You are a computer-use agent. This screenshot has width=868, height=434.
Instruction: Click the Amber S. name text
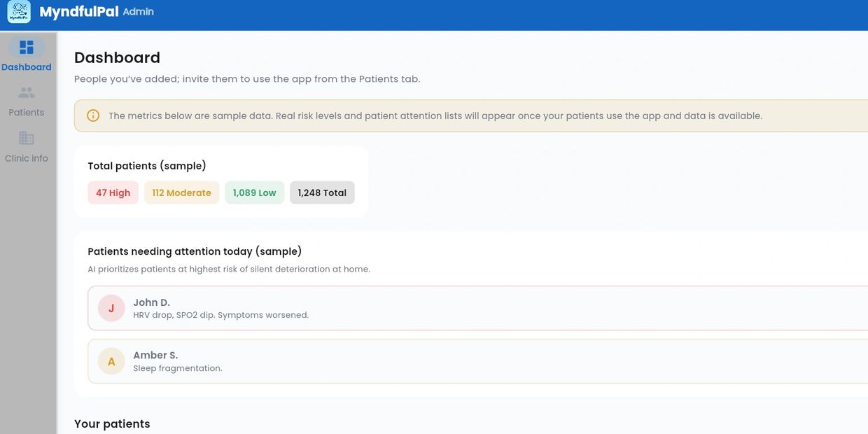point(155,355)
